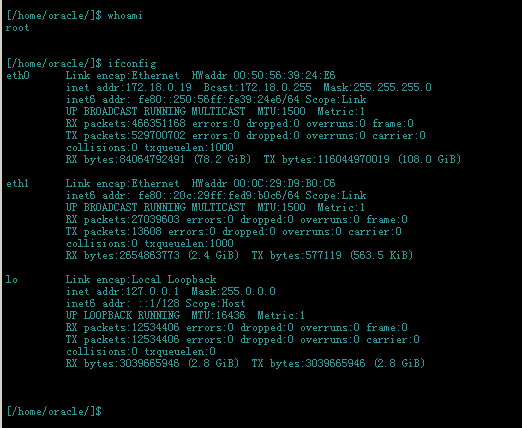Click eth0 TX bytes 116044970019 value

pos(353,159)
